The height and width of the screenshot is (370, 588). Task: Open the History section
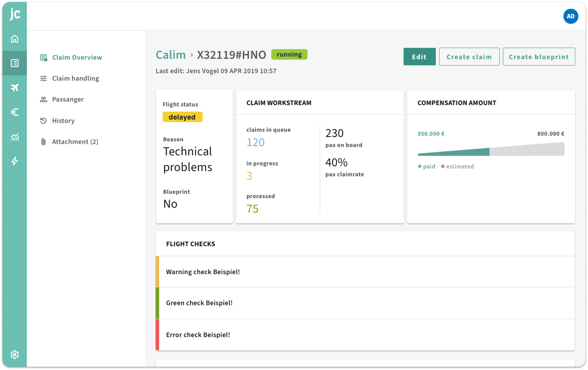pyautogui.click(x=63, y=121)
